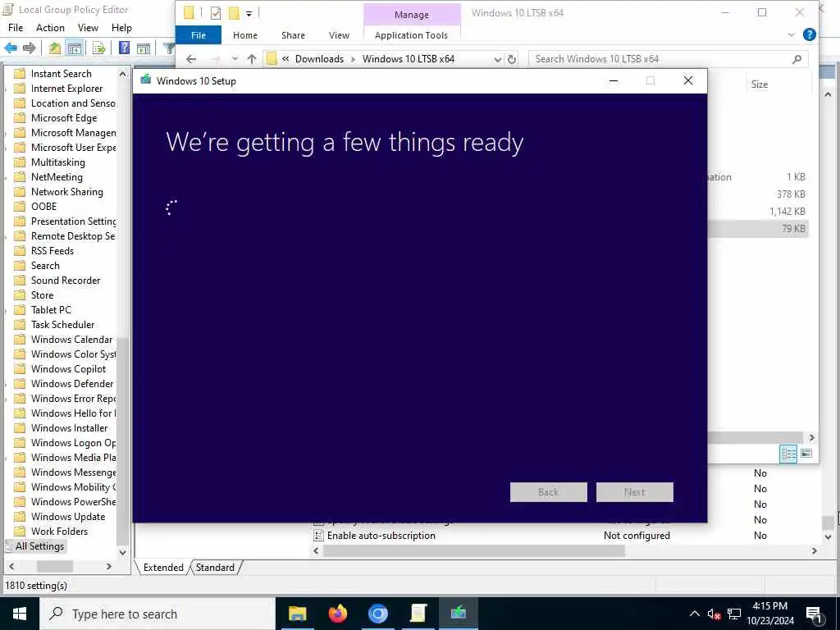Click the Explorer search magnifier icon
Image resolution: width=840 pixels, height=630 pixels.
(x=797, y=59)
